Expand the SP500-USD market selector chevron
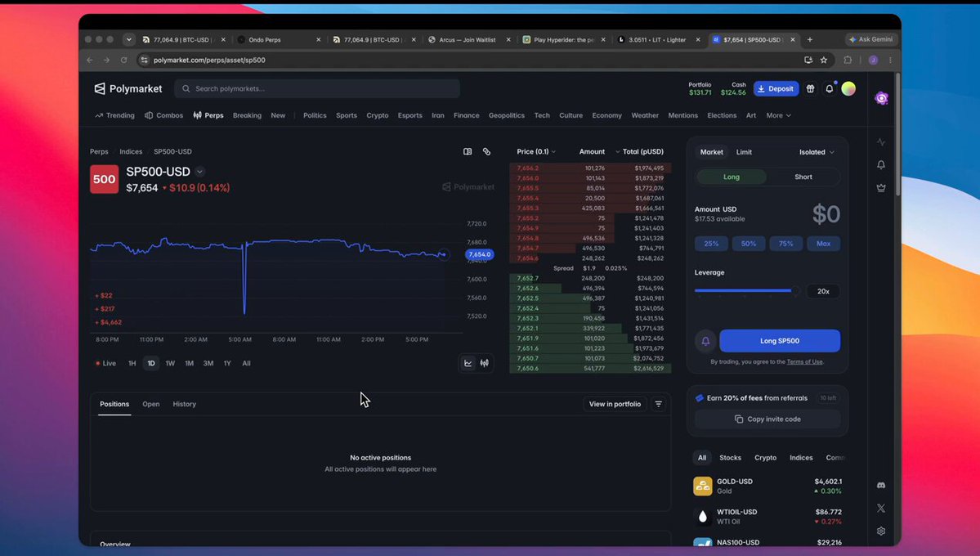980x556 pixels. tap(199, 172)
